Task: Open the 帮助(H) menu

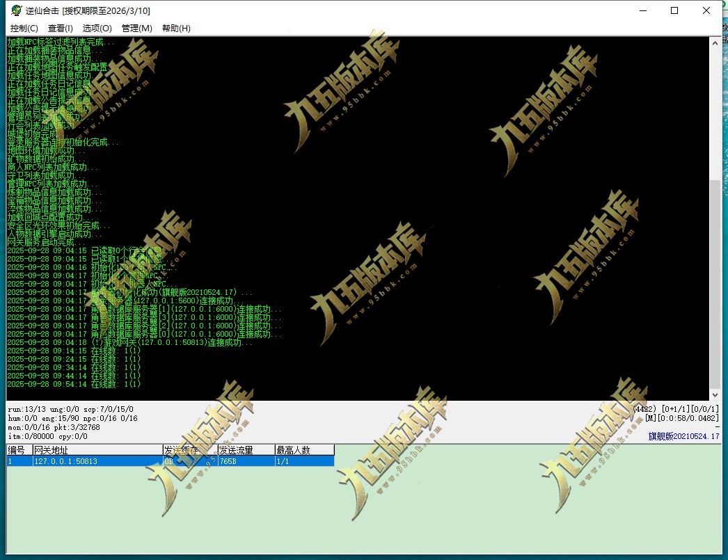Action: [176, 29]
